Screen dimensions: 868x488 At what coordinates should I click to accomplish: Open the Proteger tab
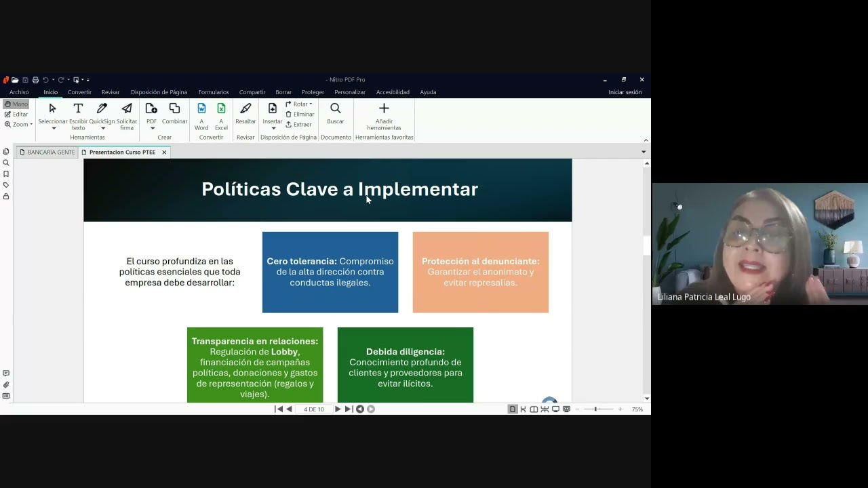click(313, 92)
